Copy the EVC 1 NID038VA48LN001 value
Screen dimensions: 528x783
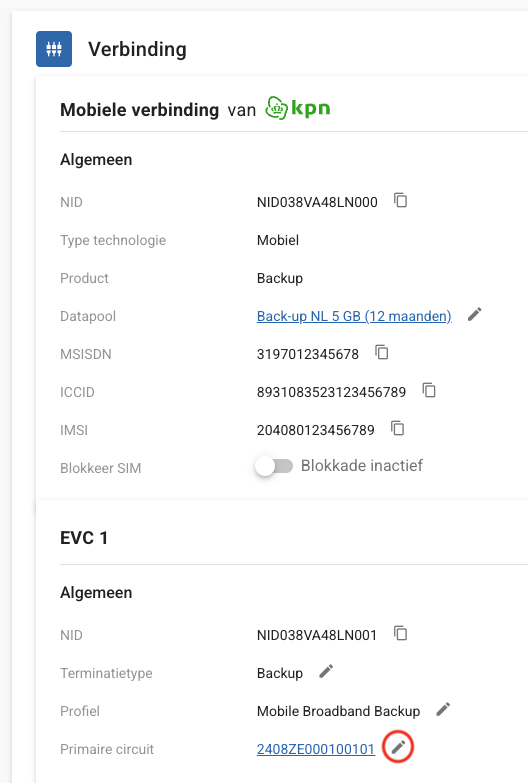(x=401, y=634)
